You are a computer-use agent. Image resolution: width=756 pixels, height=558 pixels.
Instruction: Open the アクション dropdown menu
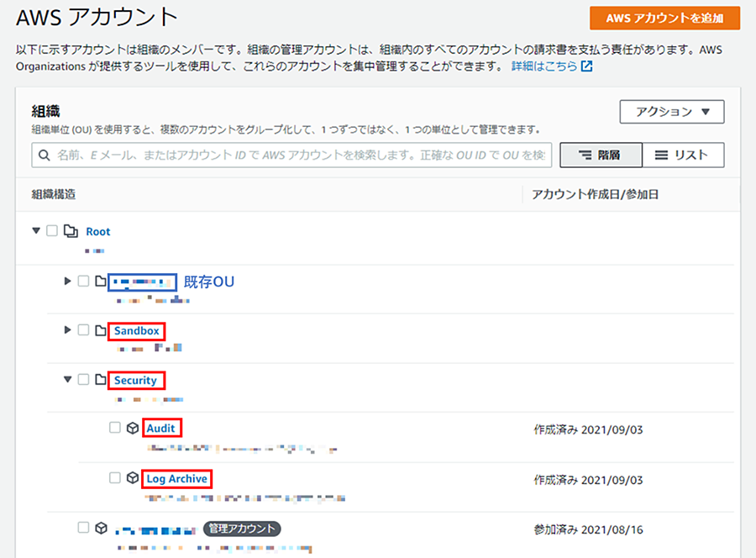click(x=672, y=112)
